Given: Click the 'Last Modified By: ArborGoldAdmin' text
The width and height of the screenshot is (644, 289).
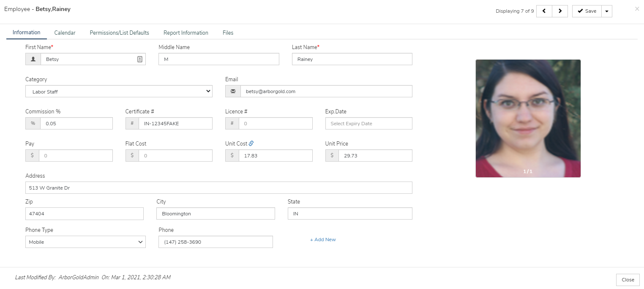Looking at the screenshot, I should pyautogui.click(x=57, y=278).
